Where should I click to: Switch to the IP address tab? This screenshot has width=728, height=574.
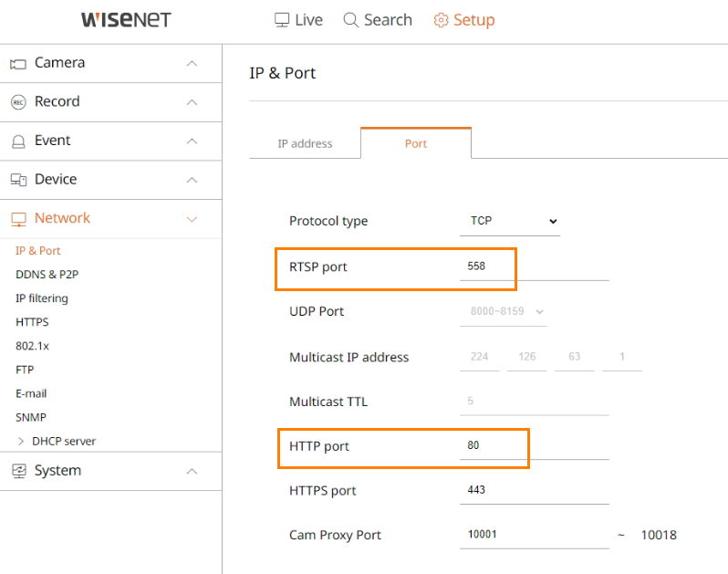[x=305, y=143]
